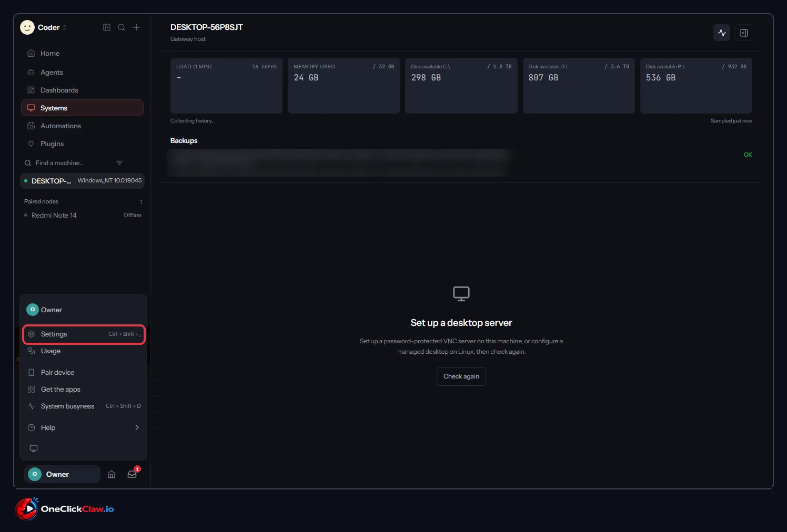Open the filter icon beside Find a machine
787x532 pixels.
pos(119,163)
